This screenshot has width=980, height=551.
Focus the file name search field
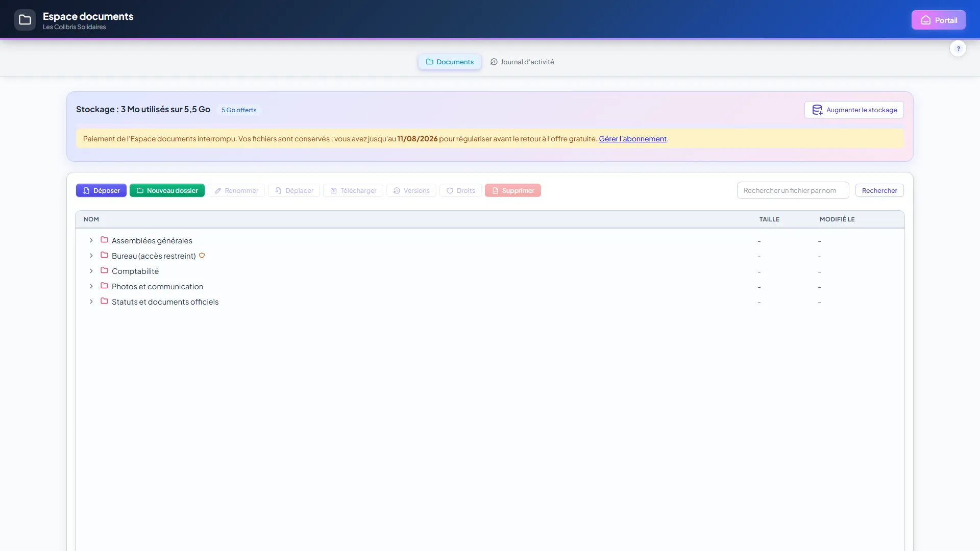[793, 190]
